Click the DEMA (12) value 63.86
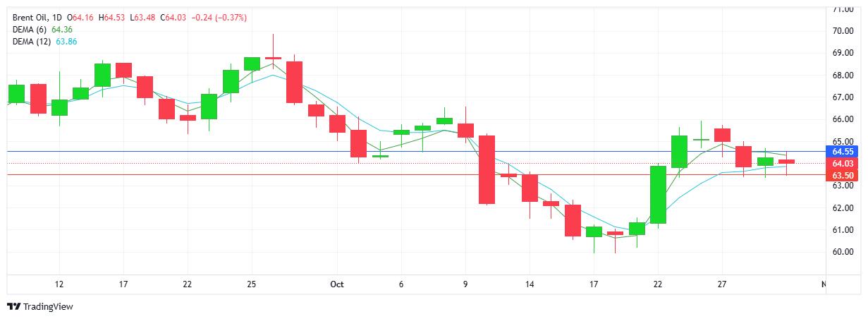Screen dimensions: 868x319 [x=66, y=42]
